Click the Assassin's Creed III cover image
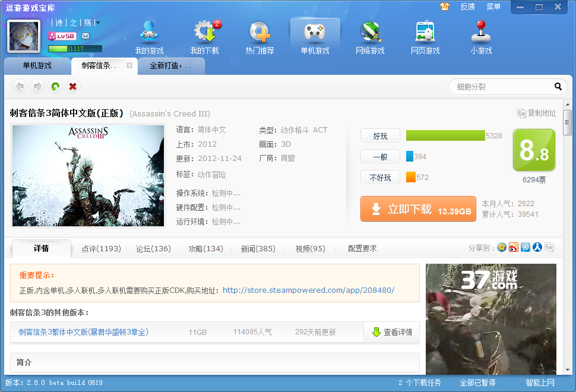The image size is (576, 392). click(88, 176)
